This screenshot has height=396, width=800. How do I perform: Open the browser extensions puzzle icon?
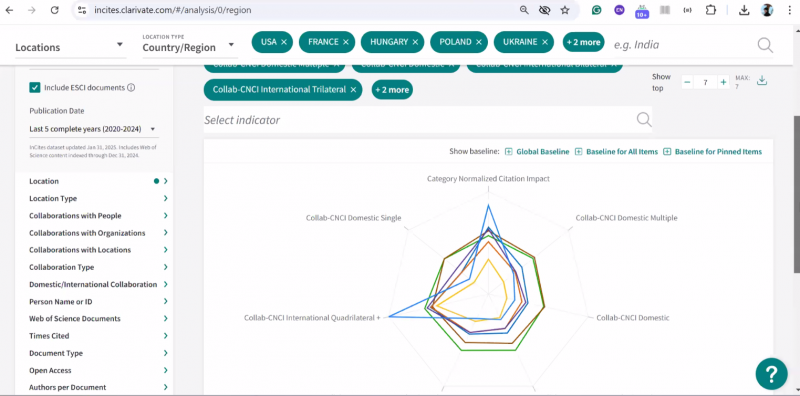(x=711, y=10)
